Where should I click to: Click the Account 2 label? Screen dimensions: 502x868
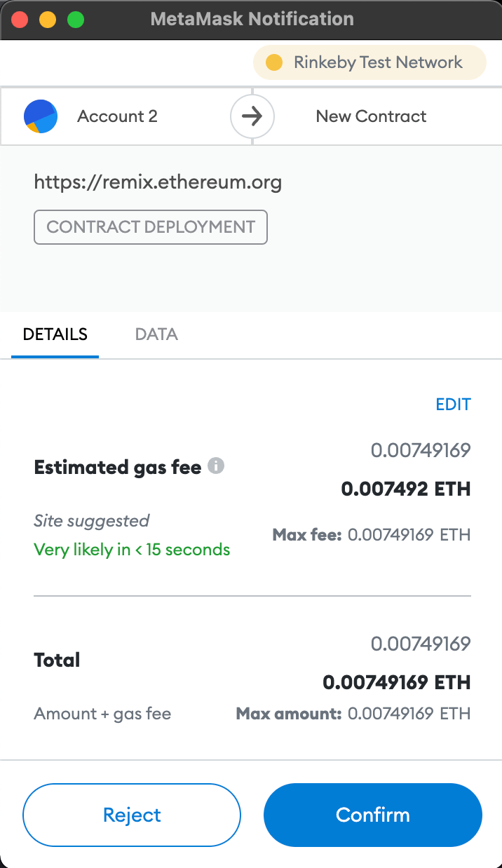coord(117,116)
